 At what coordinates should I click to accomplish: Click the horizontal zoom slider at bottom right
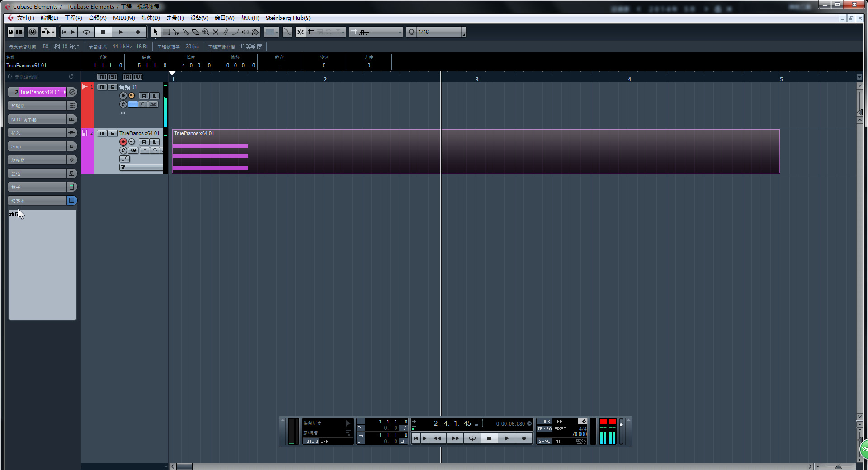click(x=838, y=466)
